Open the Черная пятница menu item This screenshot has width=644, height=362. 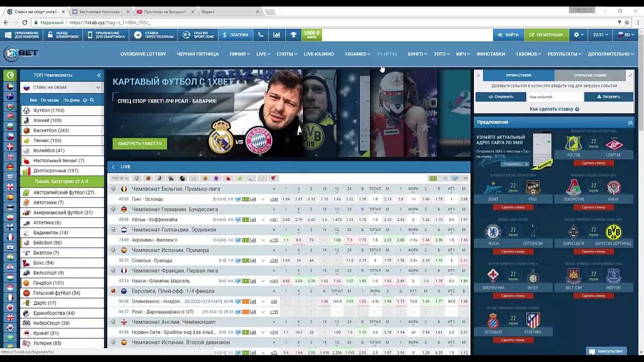tap(198, 54)
